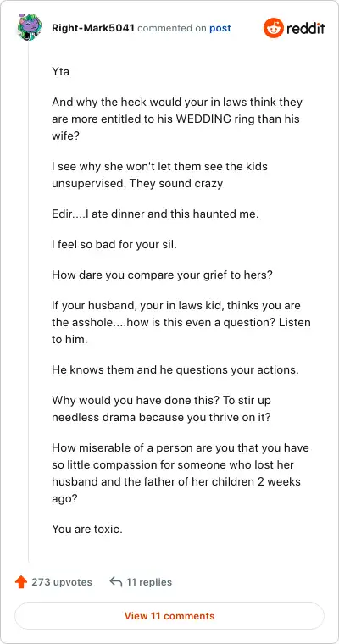The width and height of the screenshot is (339, 644).
Task: Open the 11 replies label
Action: (149, 582)
